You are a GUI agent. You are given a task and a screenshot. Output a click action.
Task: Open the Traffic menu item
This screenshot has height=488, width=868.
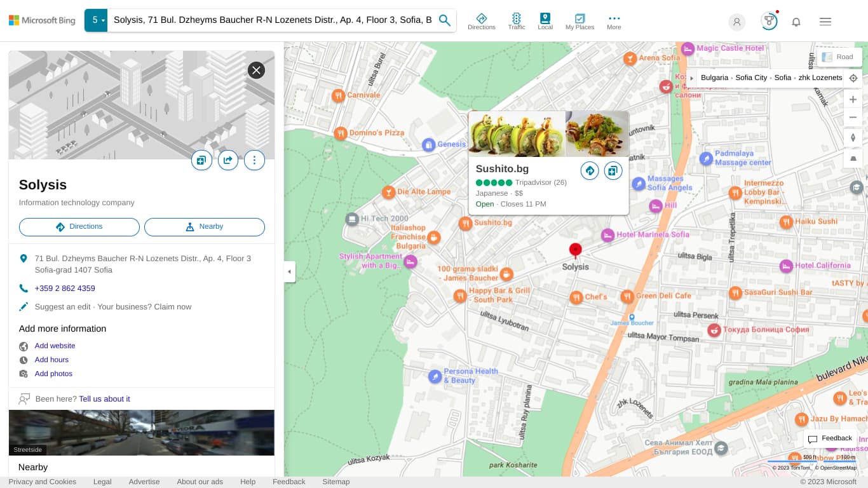tap(517, 22)
